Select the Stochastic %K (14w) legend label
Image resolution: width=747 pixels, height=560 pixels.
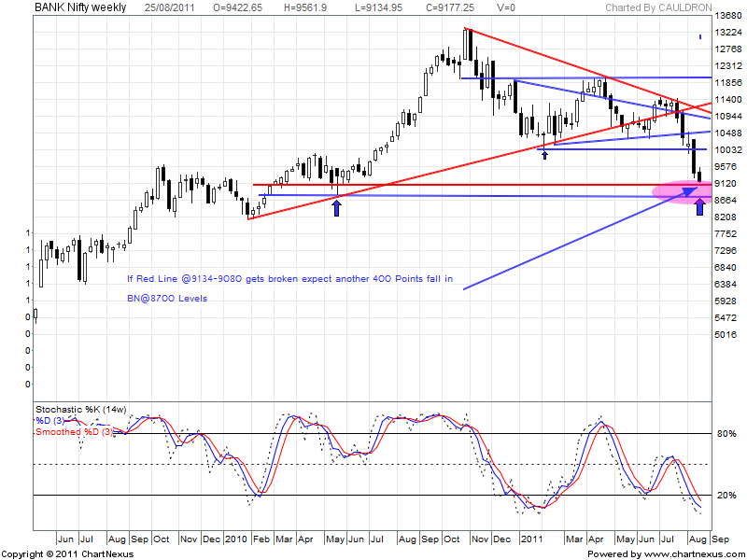[82, 410]
